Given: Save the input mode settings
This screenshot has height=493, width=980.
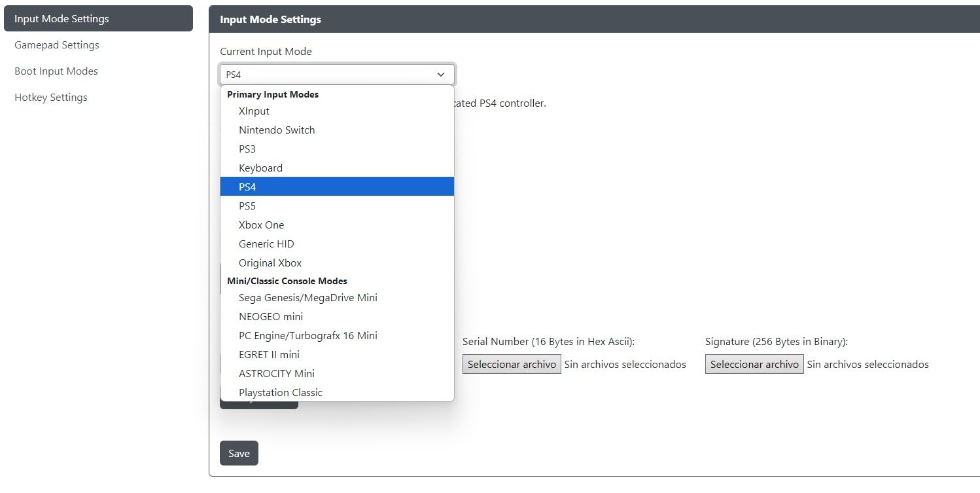Looking at the screenshot, I should [x=239, y=453].
